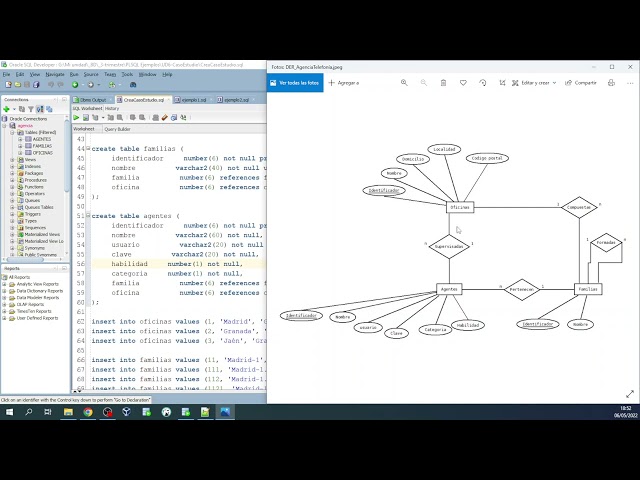The height and width of the screenshot is (480, 640).
Task: Collapse the create table familias code block
Action: [x=88, y=149]
